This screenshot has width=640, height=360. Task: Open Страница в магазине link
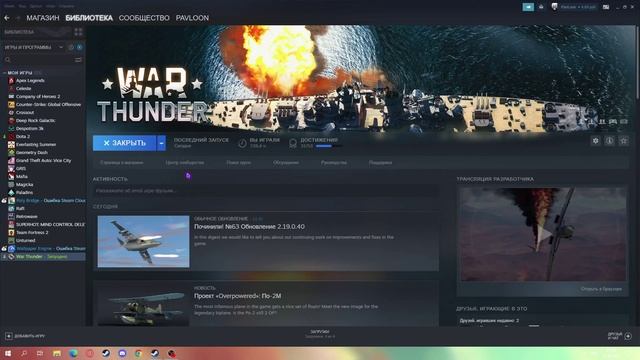(122, 162)
